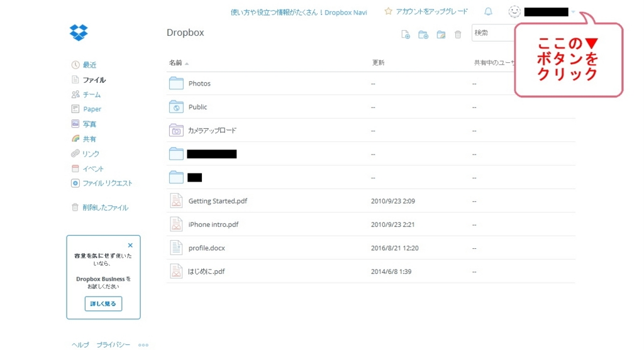Viewport: 644px width, 350px height.
Task: Open the プライバシー footer link
Action: click(113, 345)
